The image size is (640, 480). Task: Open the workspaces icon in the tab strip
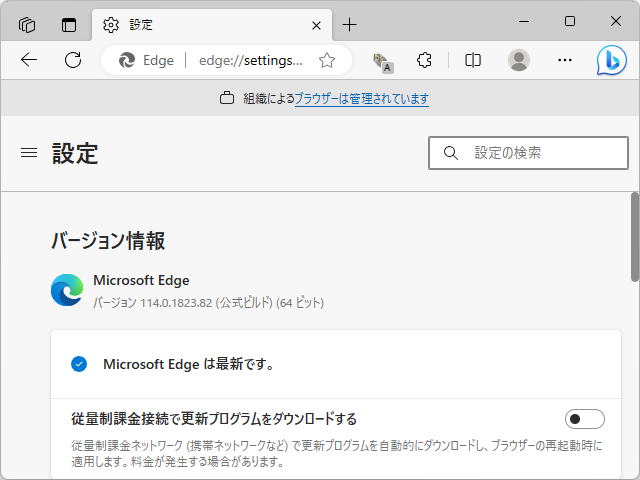27,25
